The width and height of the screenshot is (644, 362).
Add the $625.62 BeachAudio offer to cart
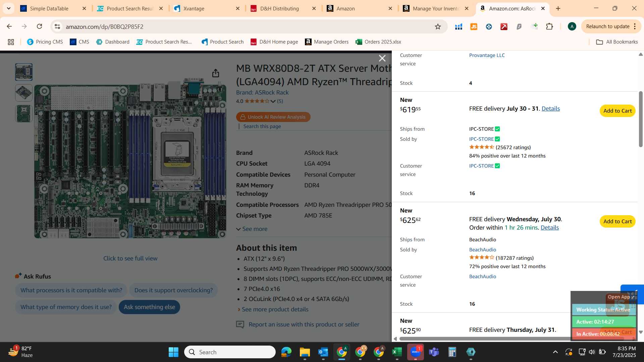coord(618,222)
